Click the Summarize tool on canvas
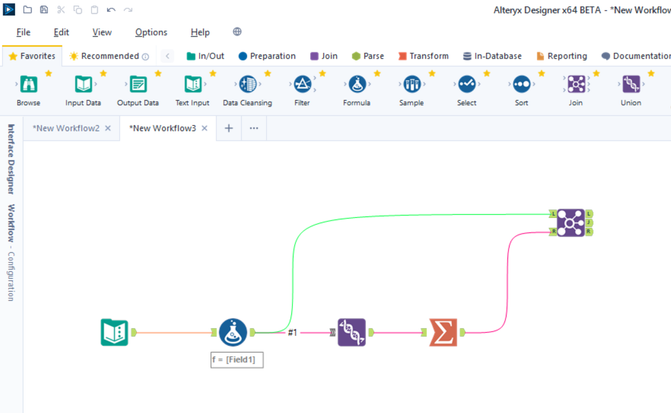671x413 pixels. [x=443, y=332]
